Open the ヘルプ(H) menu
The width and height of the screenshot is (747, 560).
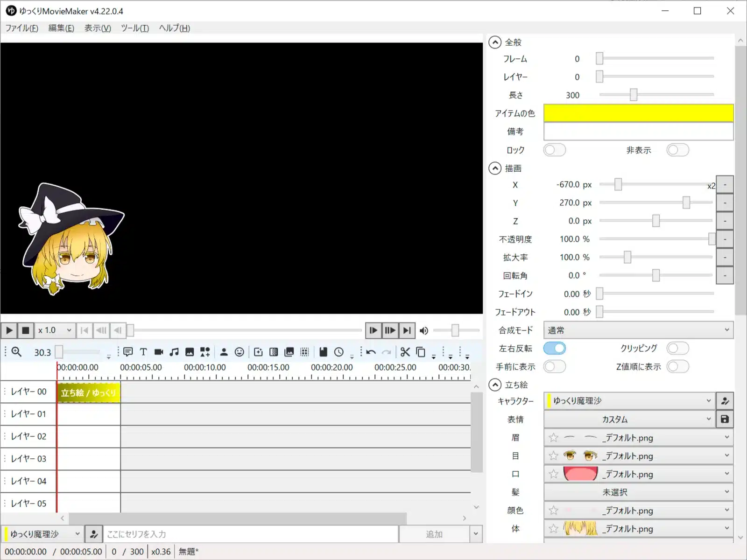click(174, 28)
